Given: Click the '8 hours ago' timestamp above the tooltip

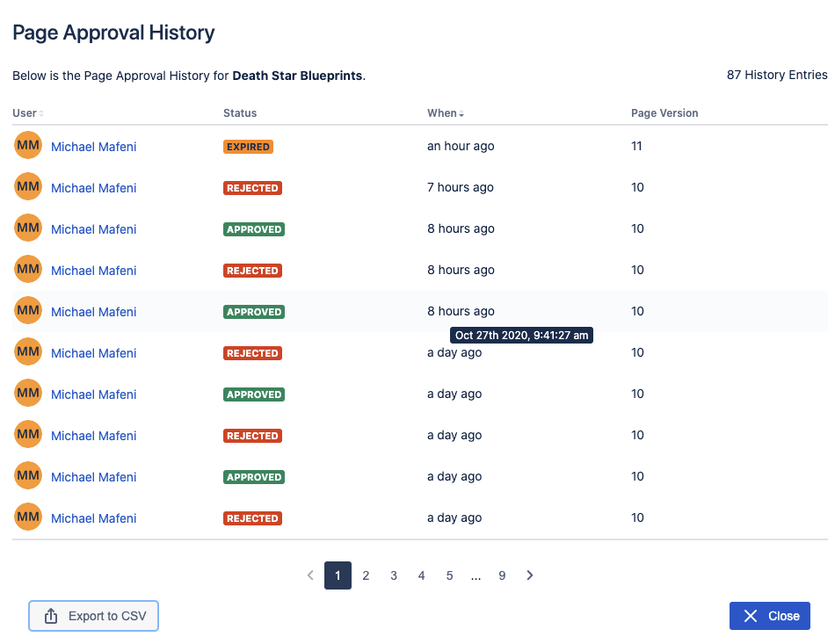Looking at the screenshot, I should (461, 311).
